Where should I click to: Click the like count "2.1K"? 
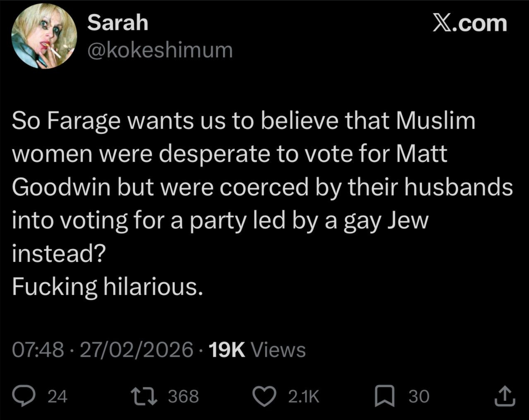[304, 396]
